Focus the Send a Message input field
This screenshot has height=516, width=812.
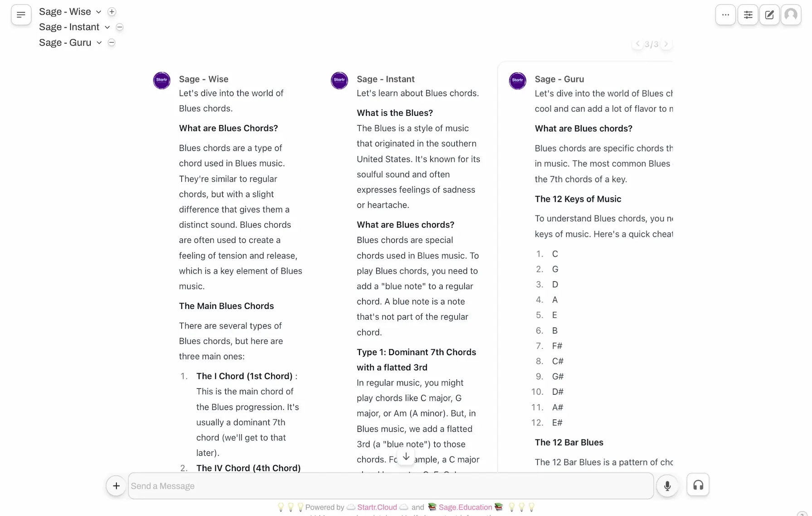pyautogui.click(x=390, y=486)
